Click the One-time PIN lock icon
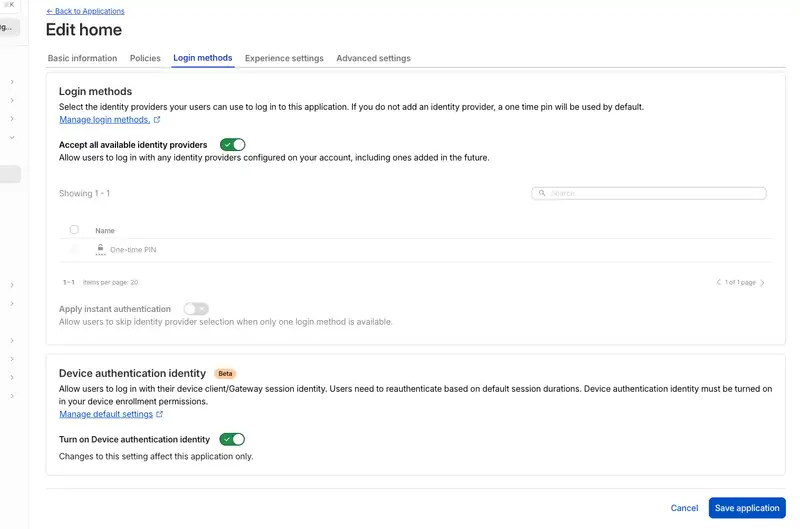This screenshot has height=529, width=800. 101,249
